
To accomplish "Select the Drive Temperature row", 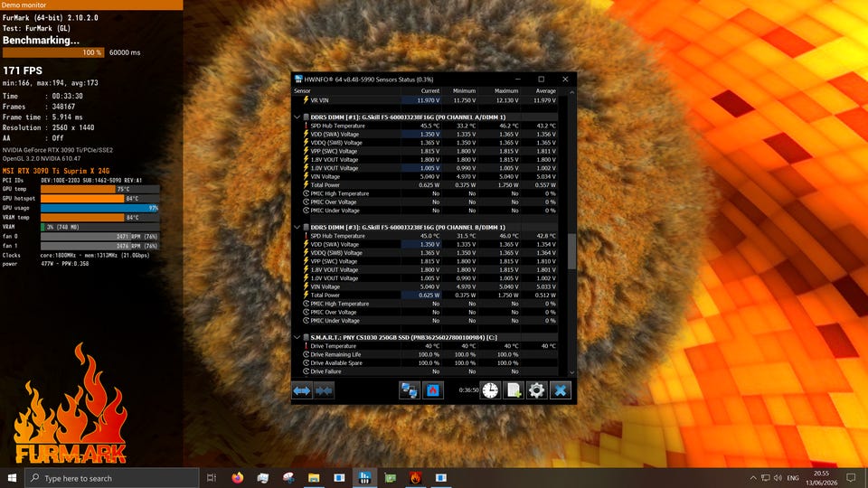I will [x=425, y=346].
